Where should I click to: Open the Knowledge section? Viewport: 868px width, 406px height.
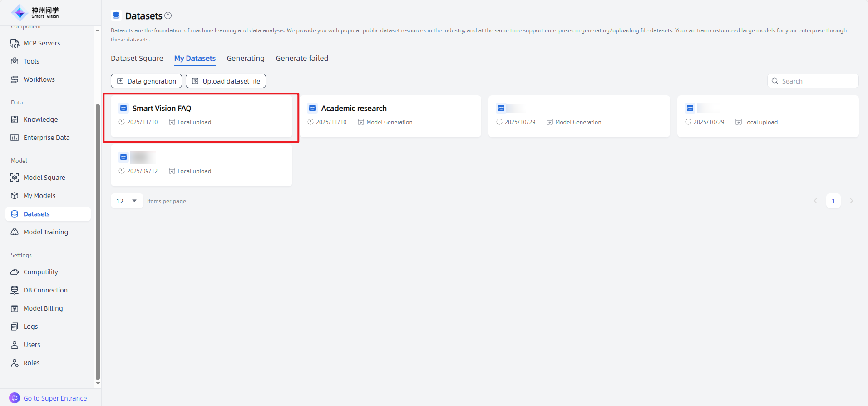(40, 119)
